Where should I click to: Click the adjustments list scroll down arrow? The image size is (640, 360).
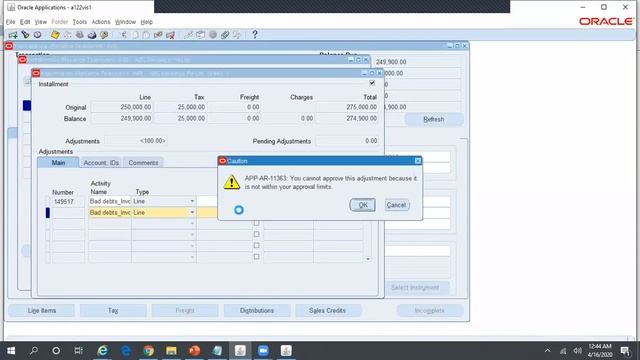coord(368,259)
